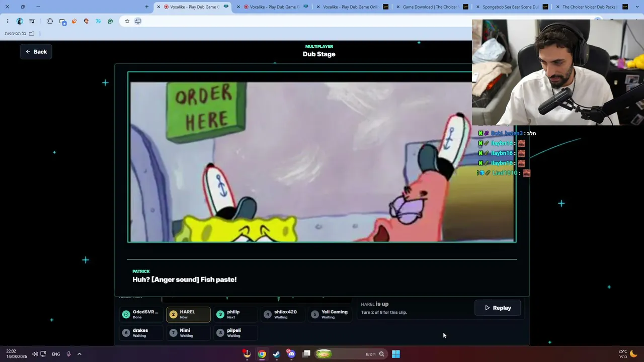
Task: Click shilox420 waiting player card
Action: click(283, 314)
